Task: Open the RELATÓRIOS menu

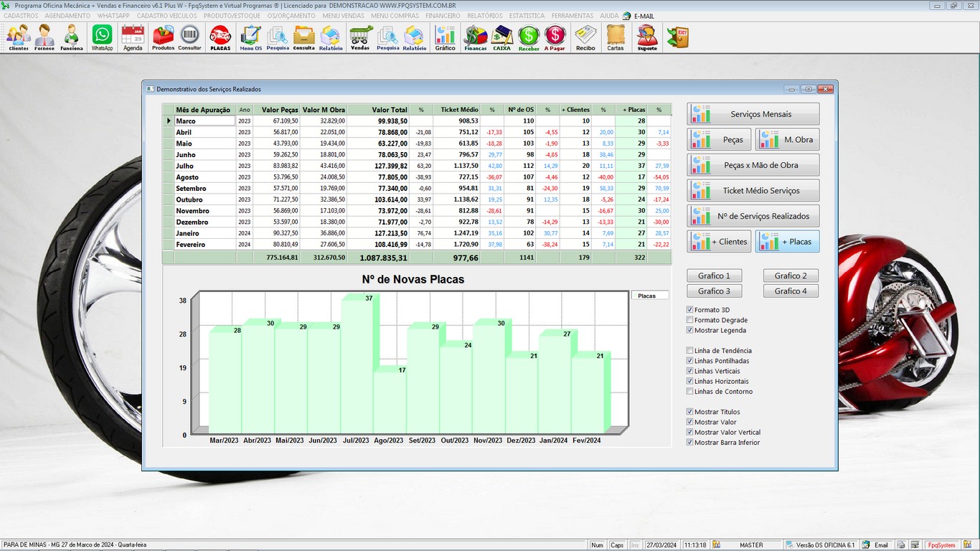Action: pos(484,16)
